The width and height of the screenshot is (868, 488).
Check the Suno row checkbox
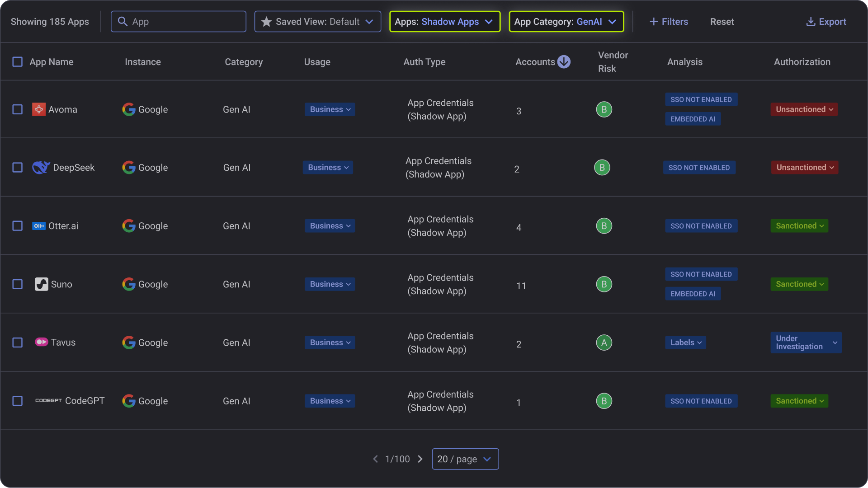click(17, 284)
